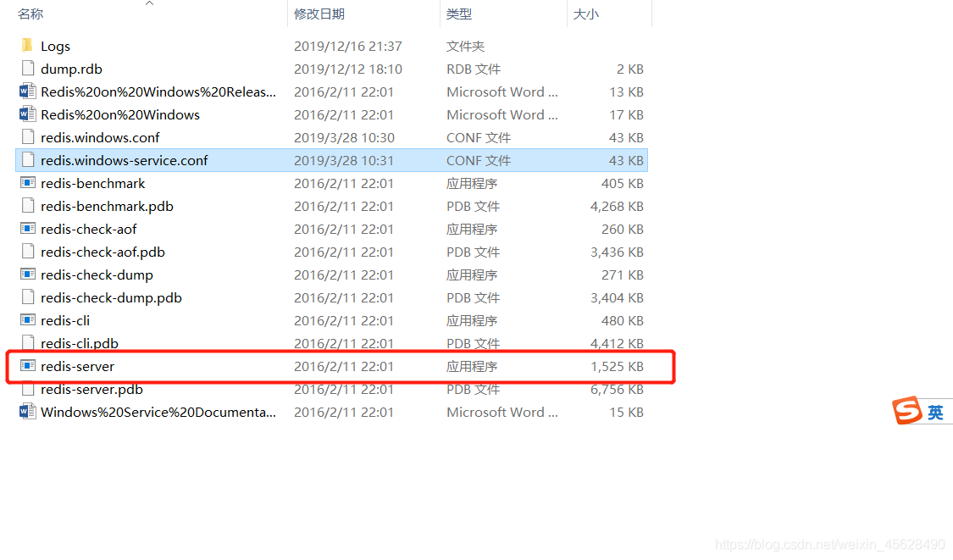Click the Word icon beside Redis%20on%20Windows

(27, 114)
